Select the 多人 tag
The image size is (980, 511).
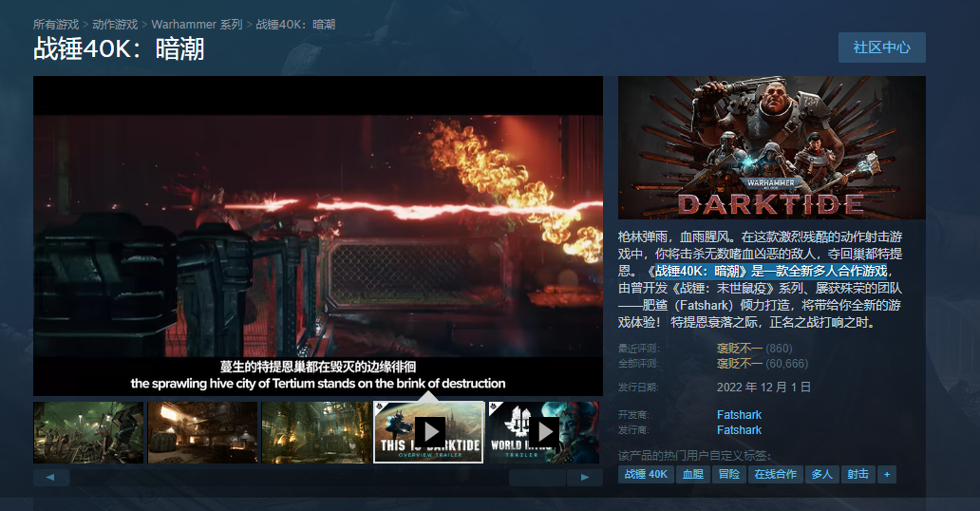[x=821, y=474]
